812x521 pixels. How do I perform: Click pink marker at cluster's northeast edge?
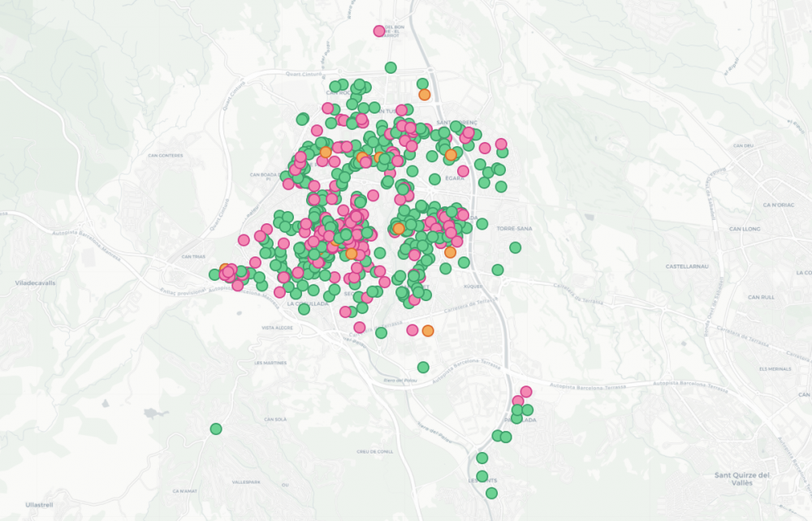coord(501,144)
